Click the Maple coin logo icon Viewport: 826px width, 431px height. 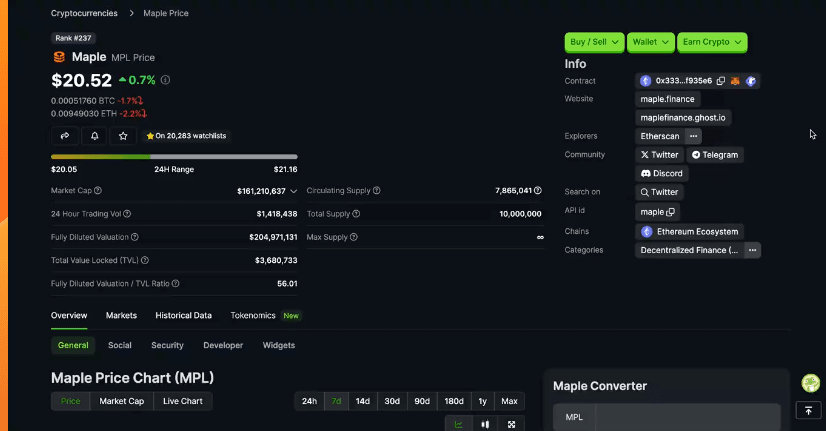pos(59,57)
